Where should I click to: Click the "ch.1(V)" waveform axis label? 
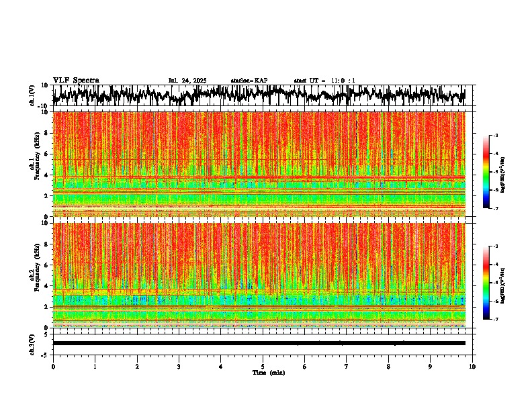click(32, 95)
